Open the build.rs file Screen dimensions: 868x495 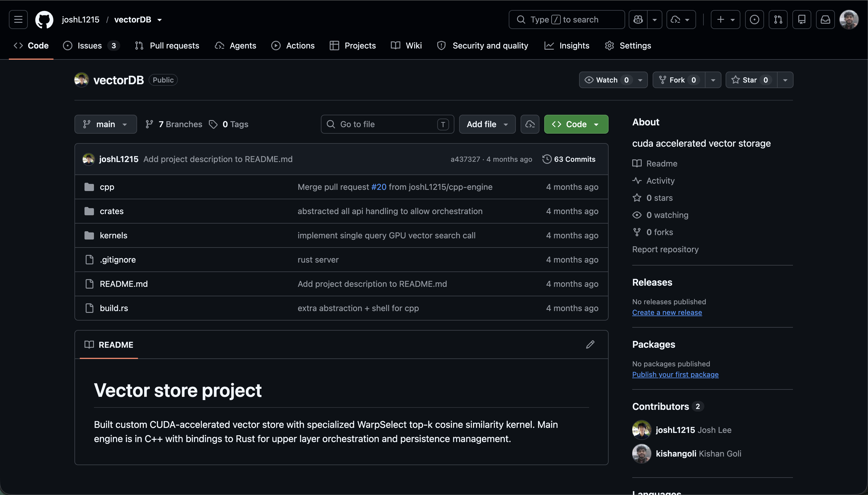pos(114,308)
